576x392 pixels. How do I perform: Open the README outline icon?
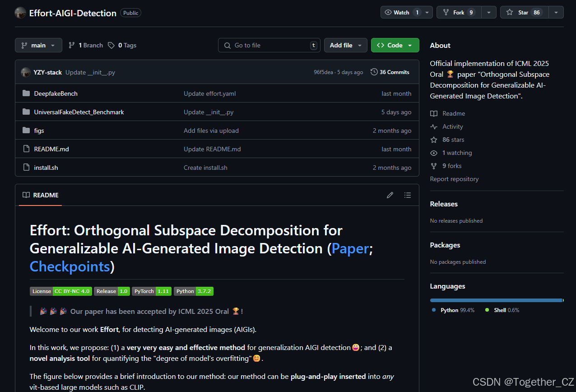tap(407, 195)
